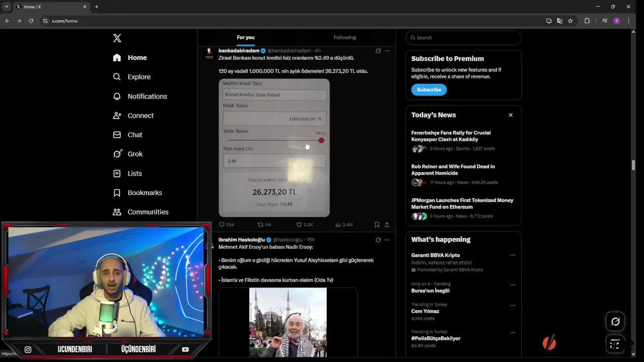Image resolution: width=644 pixels, height=362 pixels.
Task: Open more options for Bursa'nın İnegöl trend
Action: 513,285
